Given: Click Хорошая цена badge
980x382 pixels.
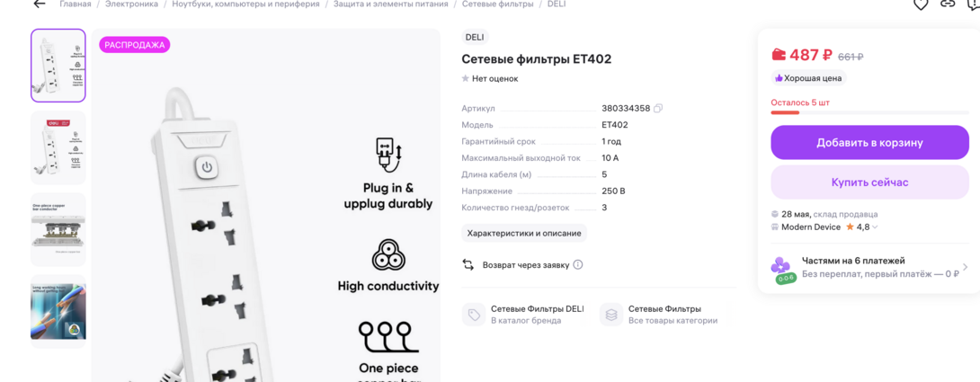Looking at the screenshot, I should pyautogui.click(x=809, y=78).
